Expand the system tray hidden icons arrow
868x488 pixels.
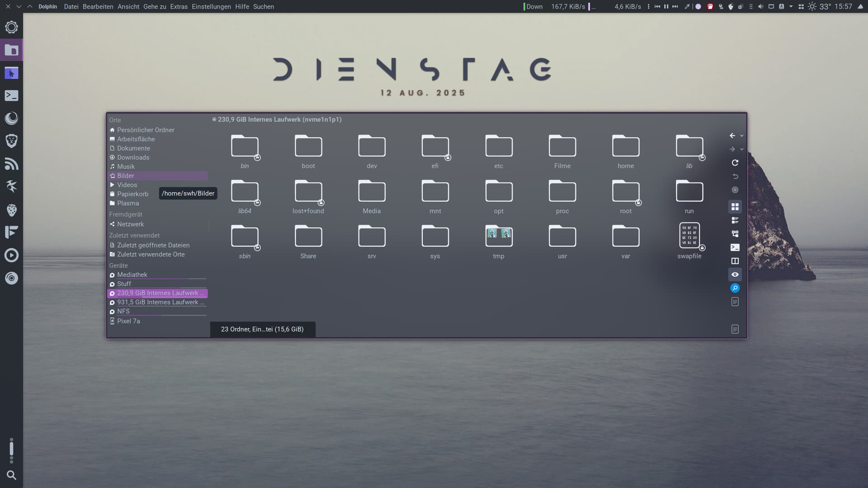coord(791,7)
